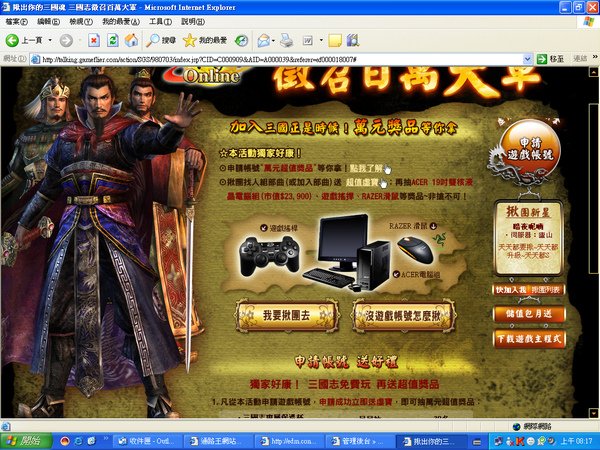Click the Edit with Word toolbar icon
The height and width of the screenshot is (450, 600).
pos(308,40)
